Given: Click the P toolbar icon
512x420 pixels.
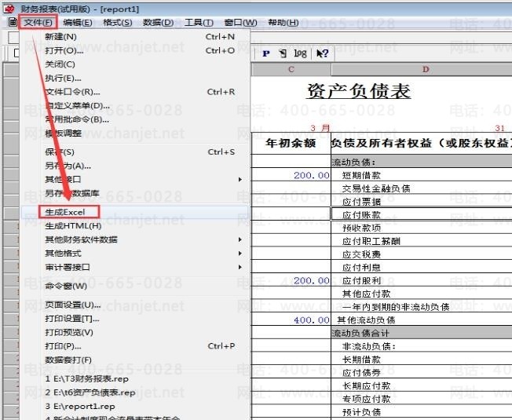Looking at the screenshot, I should point(266,53).
